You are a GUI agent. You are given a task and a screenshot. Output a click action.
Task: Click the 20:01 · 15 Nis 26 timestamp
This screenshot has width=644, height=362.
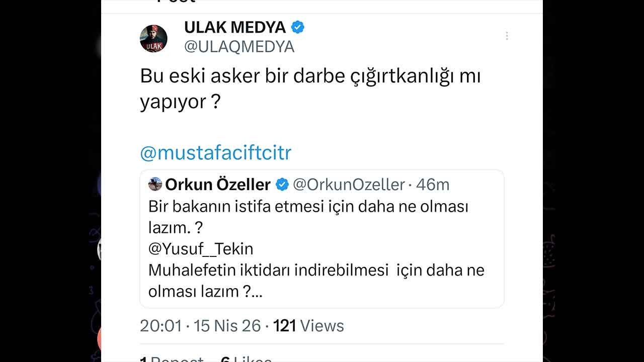[200, 326]
